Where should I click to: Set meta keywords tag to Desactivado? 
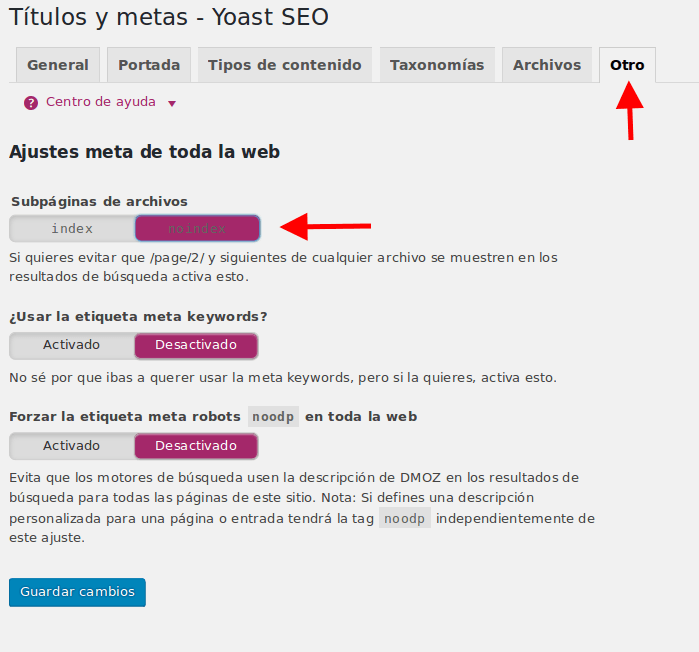tap(196, 345)
